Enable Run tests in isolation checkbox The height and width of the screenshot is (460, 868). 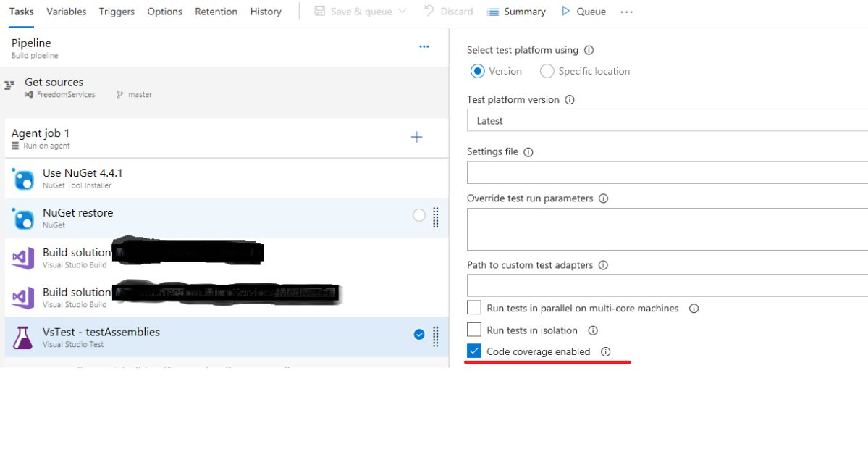click(x=474, y=329)
